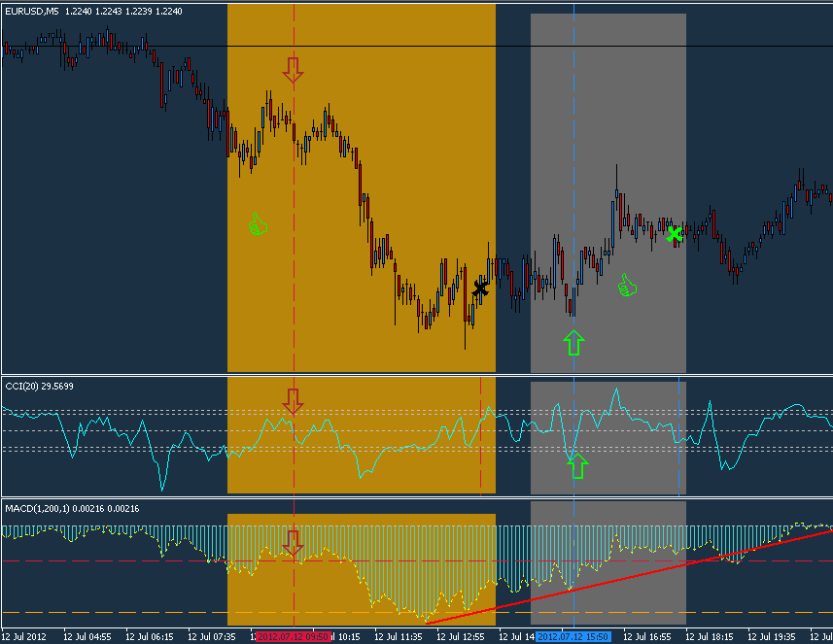This screenshot has width=833, height=644.
Task: Click the 12 Jul 04:55 time axis label
Action: coord(87,637)
